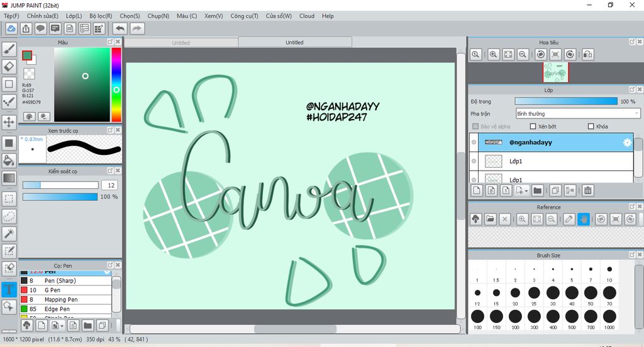Duplicate the layer using the copy icon

(x=555, y=190)
